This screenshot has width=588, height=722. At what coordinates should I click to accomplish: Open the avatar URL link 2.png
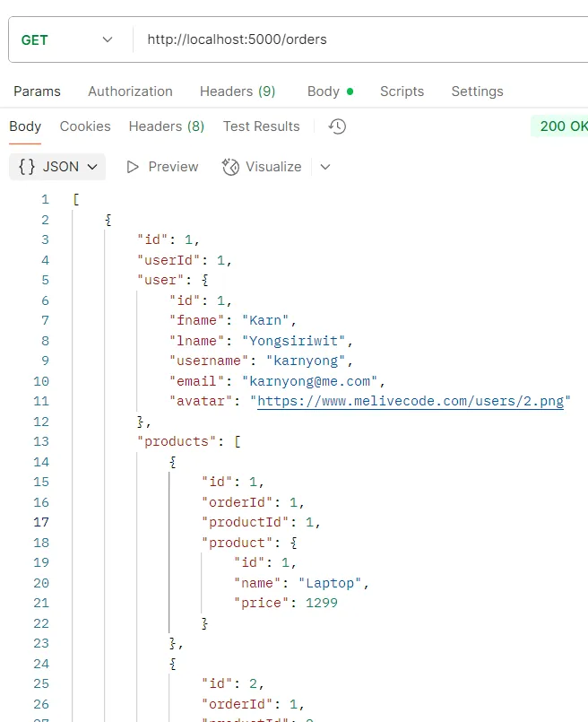click(411, 401)
